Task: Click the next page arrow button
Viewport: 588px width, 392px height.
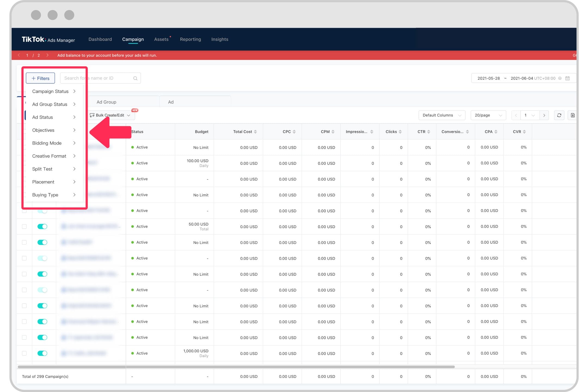Action: [544, 115]
